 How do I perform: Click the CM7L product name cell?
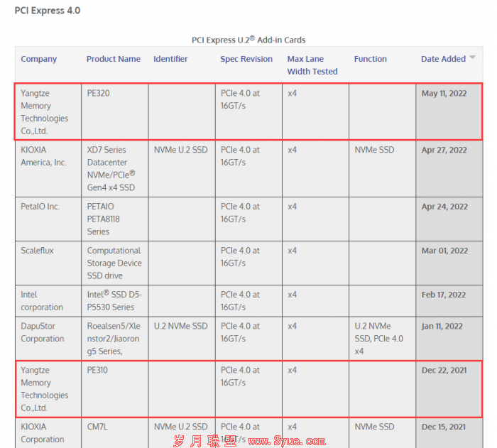pyautogui.click(x=115, y=433)
